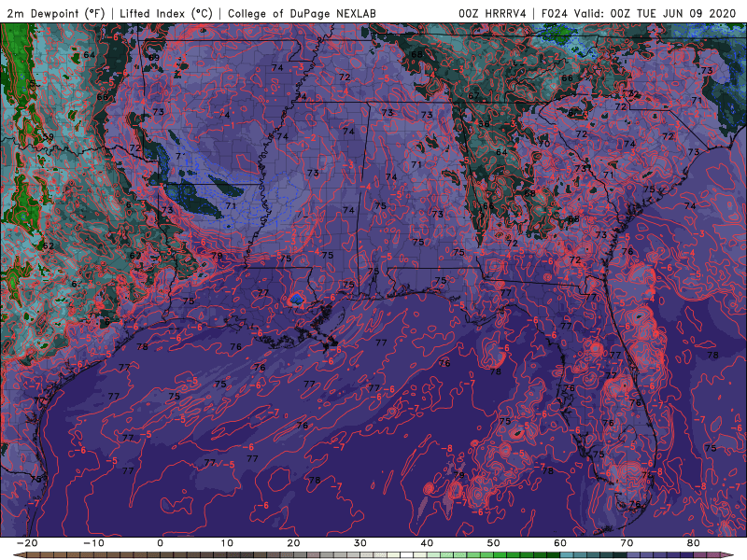This screenshot has width=747, height=560.
Task: Click the 70 label on the color scale
Action: pyautogui.click(x=627, y=543)
